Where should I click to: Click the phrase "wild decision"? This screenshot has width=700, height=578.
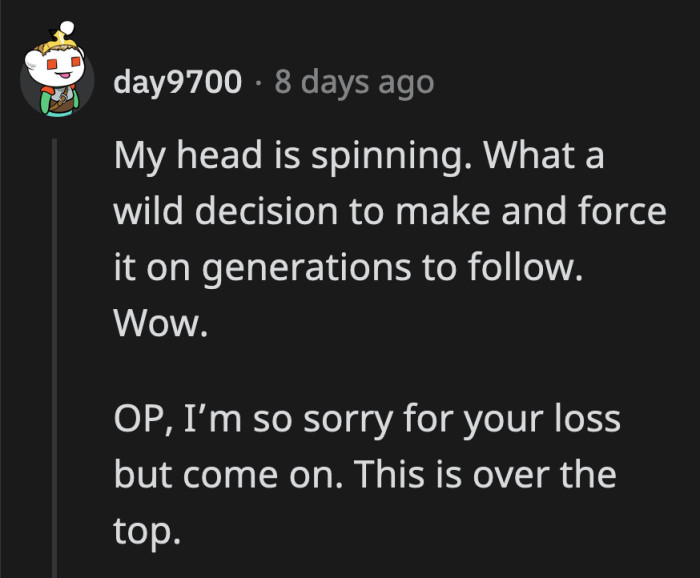click(x=219, y=214)
